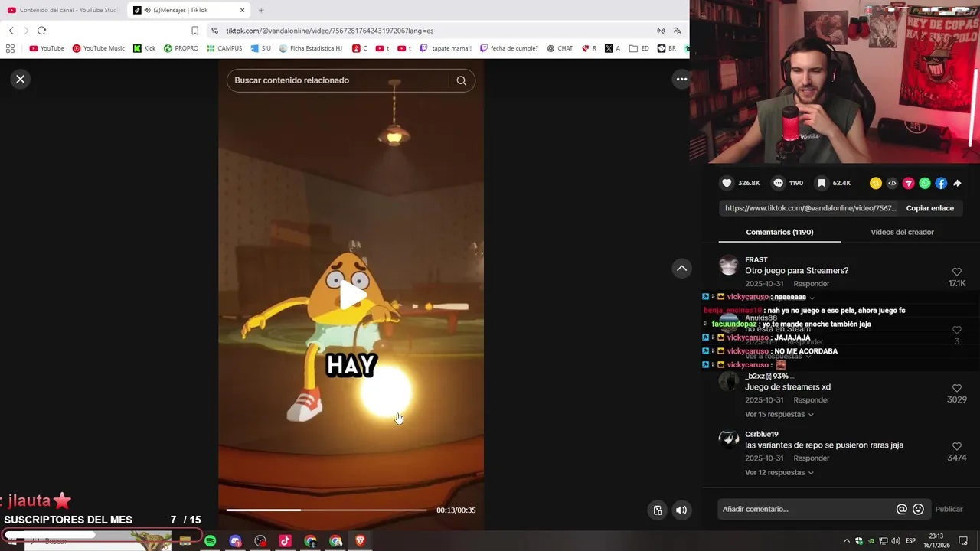Open the CAMPUS bookmark
Image resolution: width=980 pixels, height=551 pixels.
[x=224, y=48]
